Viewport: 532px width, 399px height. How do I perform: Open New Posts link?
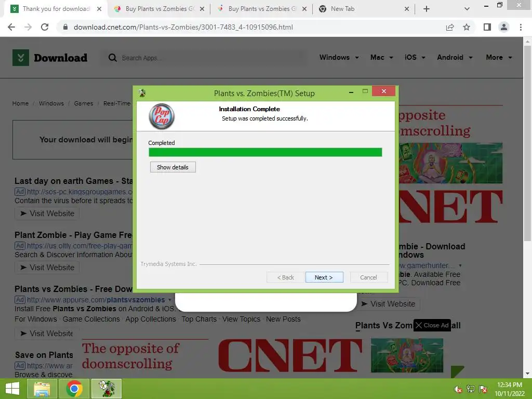coord(283,319)
